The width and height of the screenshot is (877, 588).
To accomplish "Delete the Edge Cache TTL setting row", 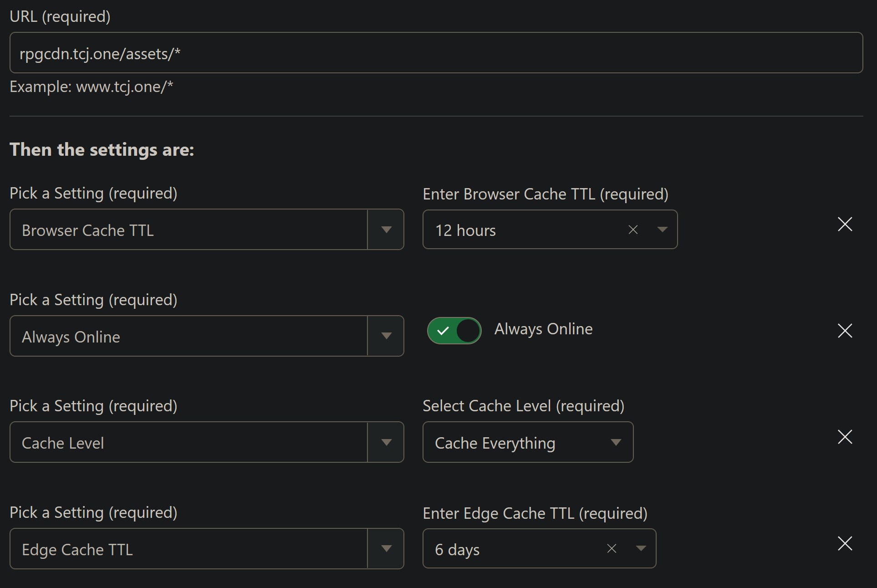I will point(845,543).
